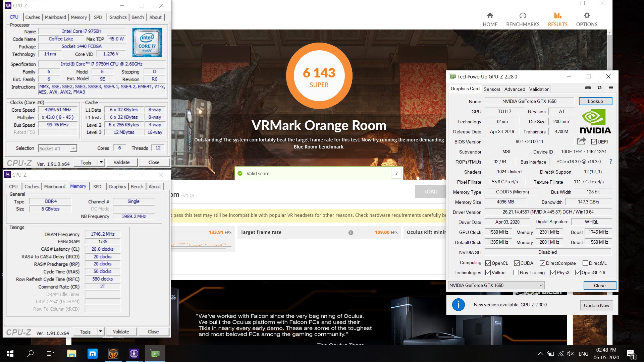
Task: Open Graphics tab in bottom CPU-Z
Action: click(117, 186)
